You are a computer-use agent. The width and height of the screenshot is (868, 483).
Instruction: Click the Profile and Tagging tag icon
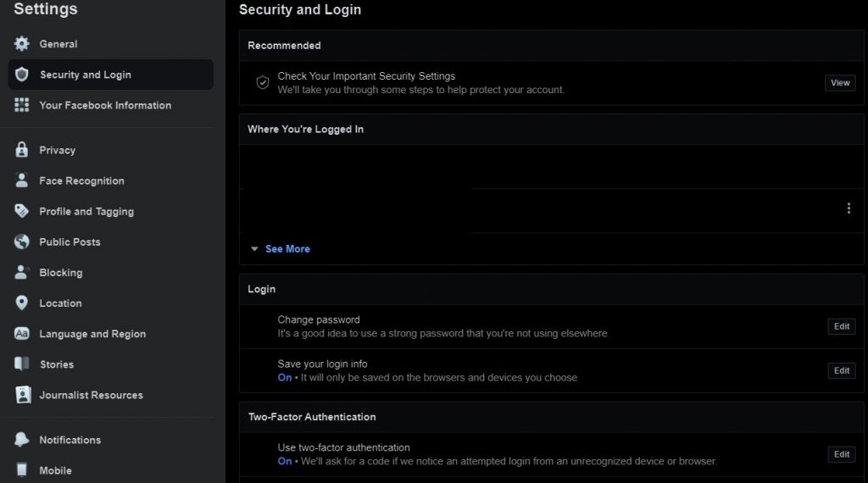(21, 211)
